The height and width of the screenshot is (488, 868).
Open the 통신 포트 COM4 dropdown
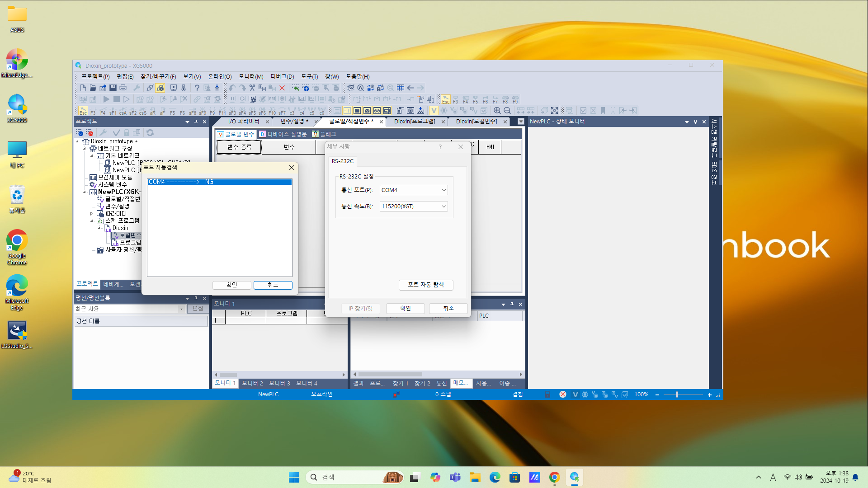(443, 190)
